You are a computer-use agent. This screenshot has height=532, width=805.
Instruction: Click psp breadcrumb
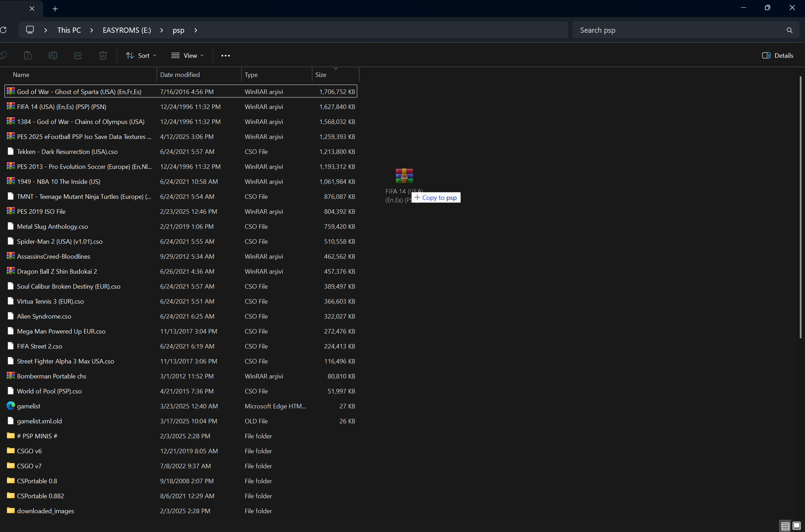pyautogui.click(x=178, y=30)
